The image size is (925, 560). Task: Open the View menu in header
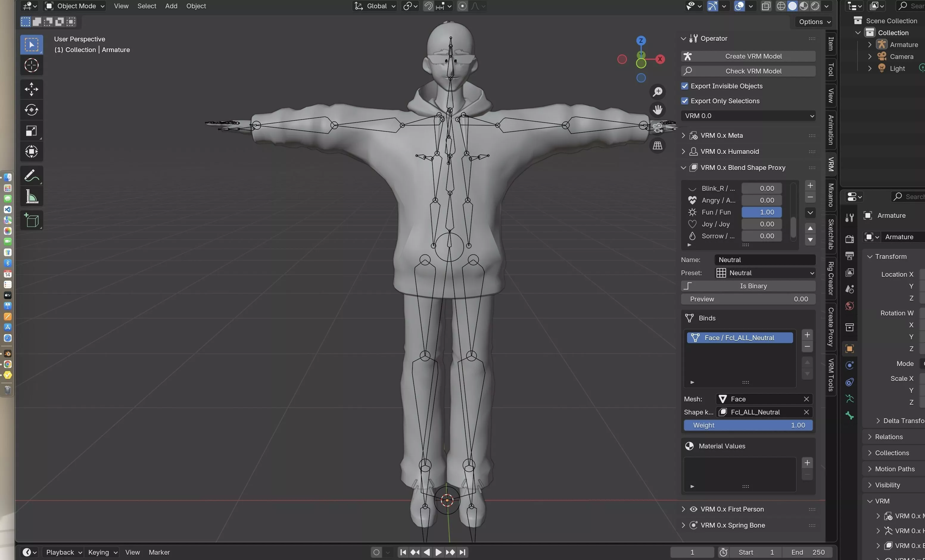pyautogui.click(x=121, y=6)
